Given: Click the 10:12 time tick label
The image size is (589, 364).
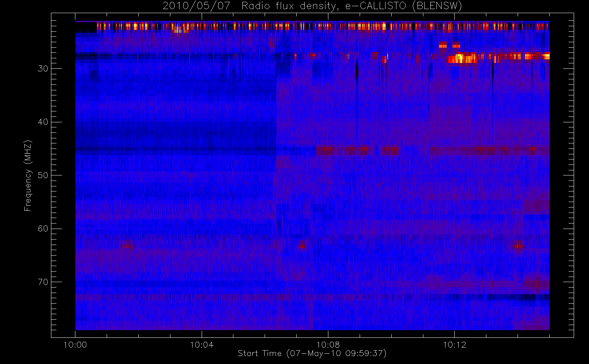Looking at the screenshot, I should click(x=454, y=345).
